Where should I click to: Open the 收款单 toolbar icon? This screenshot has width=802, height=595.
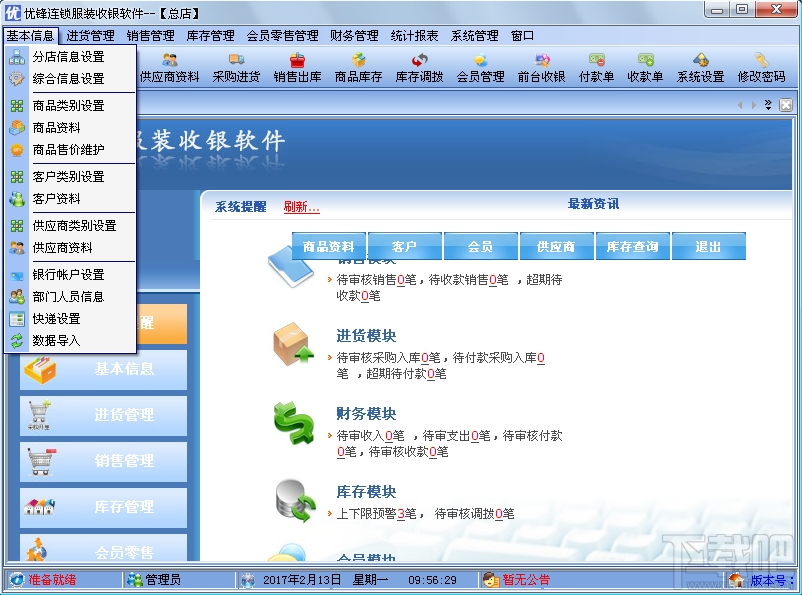click(x=645, y=60)
